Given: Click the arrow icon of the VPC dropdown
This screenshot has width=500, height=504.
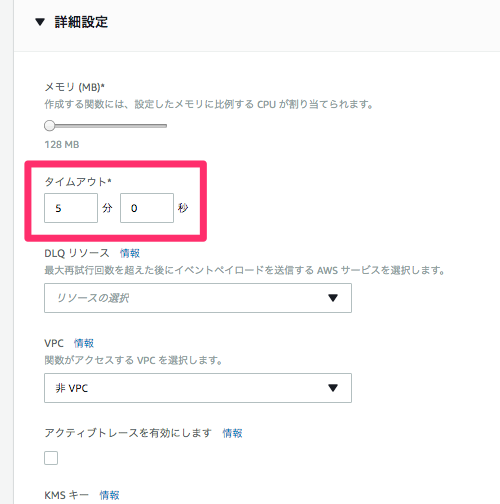Looking at the screenshot, I should [333, 388].
